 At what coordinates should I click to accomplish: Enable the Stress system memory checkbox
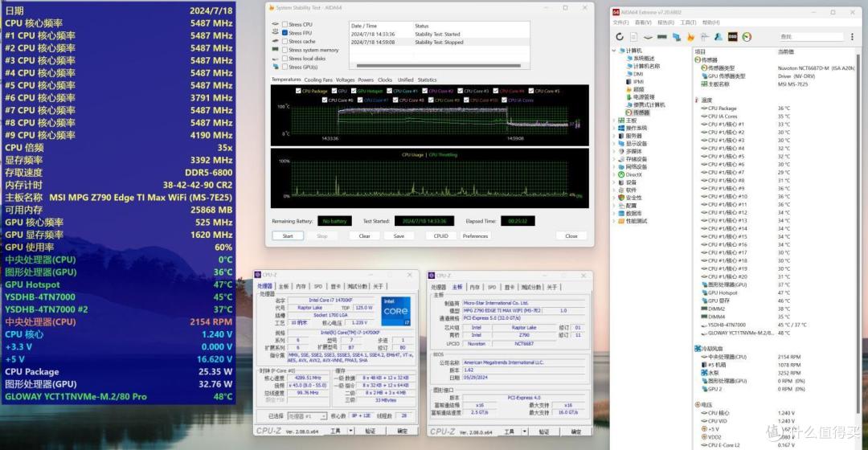(x=285, y=50)
